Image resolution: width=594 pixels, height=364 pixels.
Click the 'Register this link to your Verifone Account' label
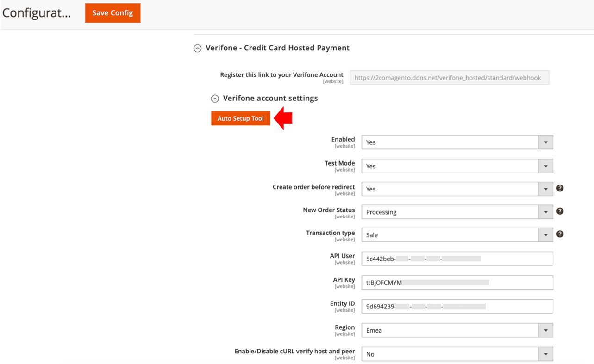(281, 74)
